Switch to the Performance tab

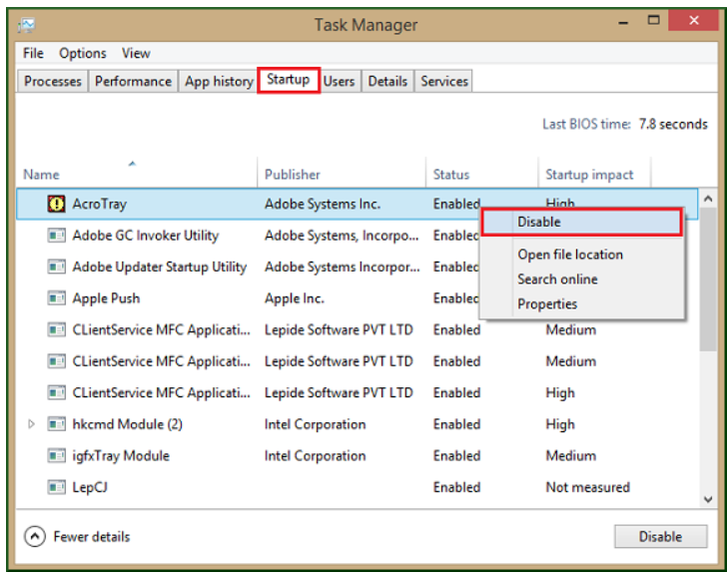pyautogui.click(x=133, y=81)
